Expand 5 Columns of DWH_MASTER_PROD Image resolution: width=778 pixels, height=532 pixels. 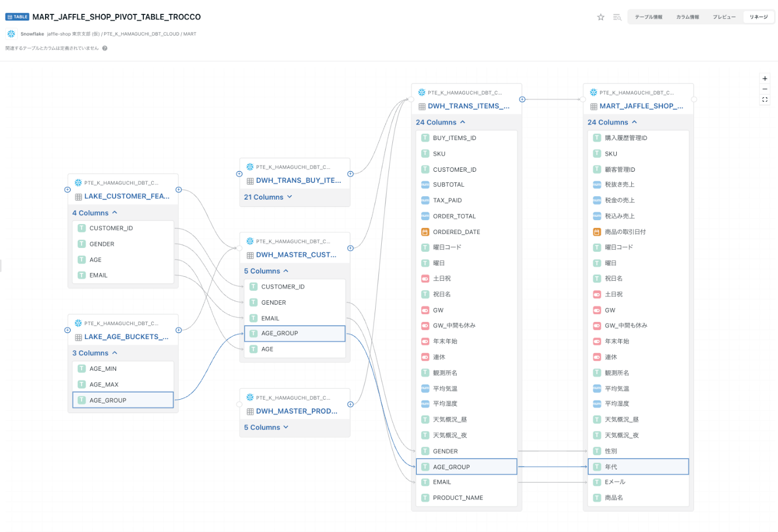click(x=266, y=427)
